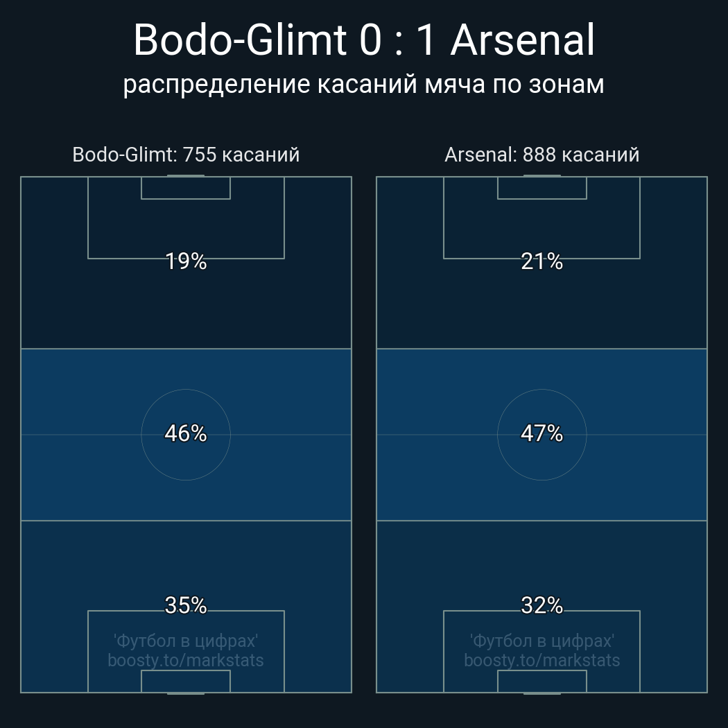Select the Bodo-Glimt: 755 касаний heading
This screenshot has height=728, width=728.
[186, 154]
